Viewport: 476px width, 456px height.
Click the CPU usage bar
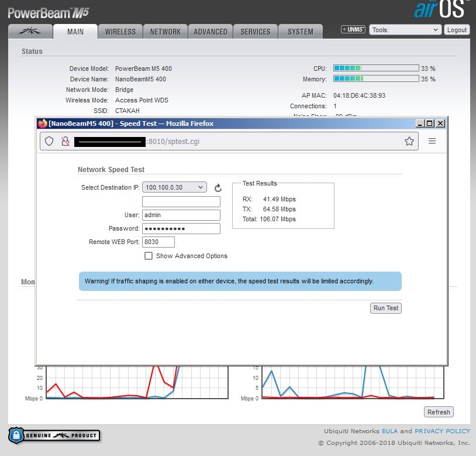click(376, 68)
